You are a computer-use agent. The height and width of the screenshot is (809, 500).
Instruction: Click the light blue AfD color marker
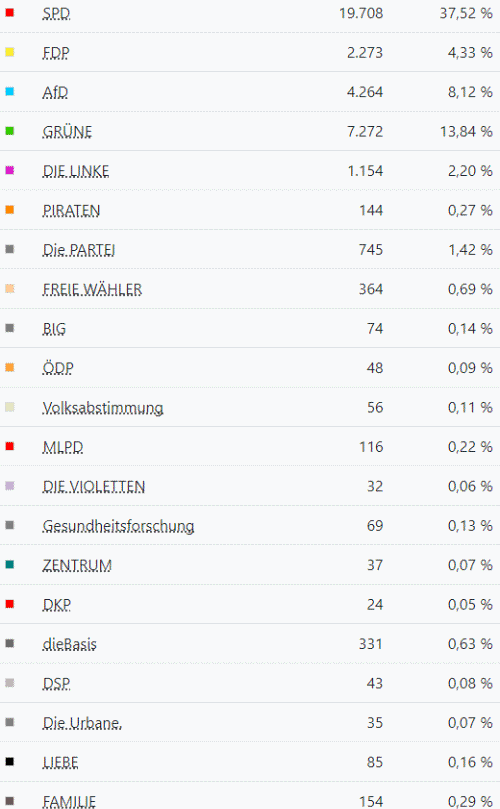pyautogui.click(x=9, y=91)
